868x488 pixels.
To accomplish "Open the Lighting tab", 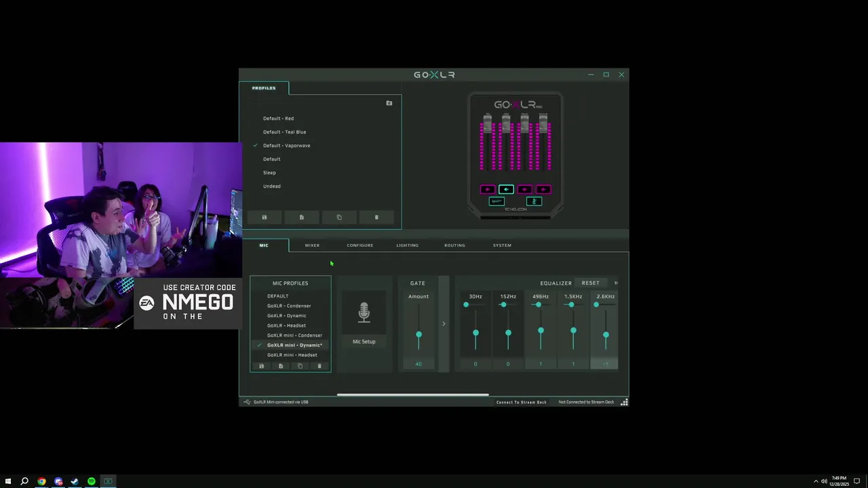I will pyautogui.click(x=408, y=245).
